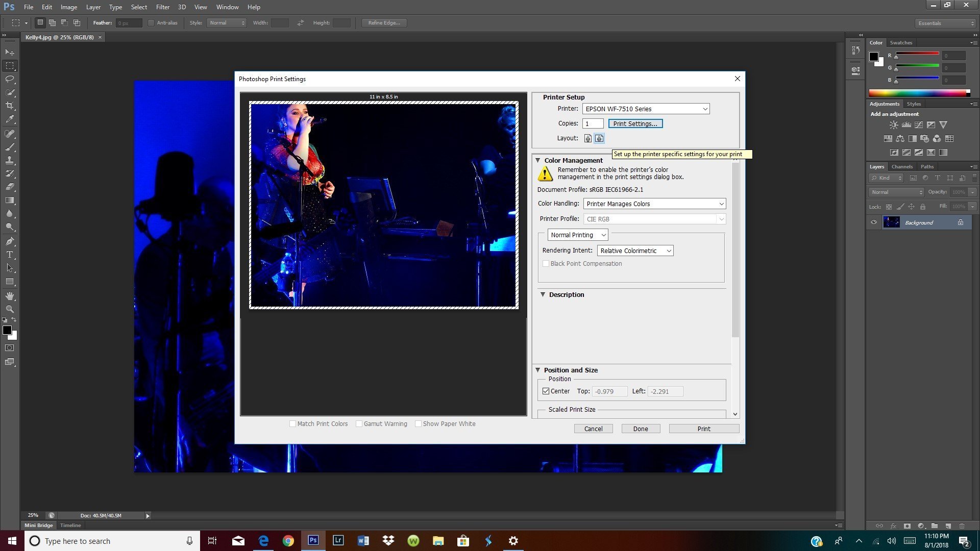Select the Rectangle shape tool

point(10,281)
